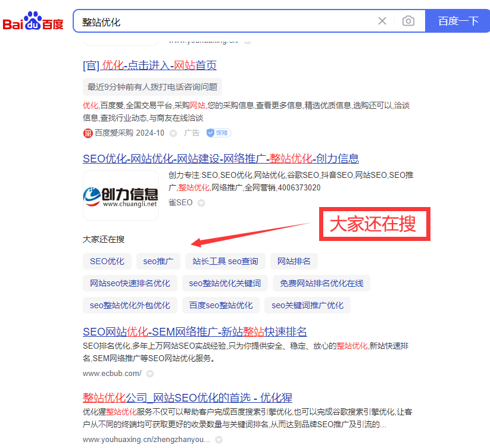
Task: Click the 百度一下 search button
Action: (458, 21)
